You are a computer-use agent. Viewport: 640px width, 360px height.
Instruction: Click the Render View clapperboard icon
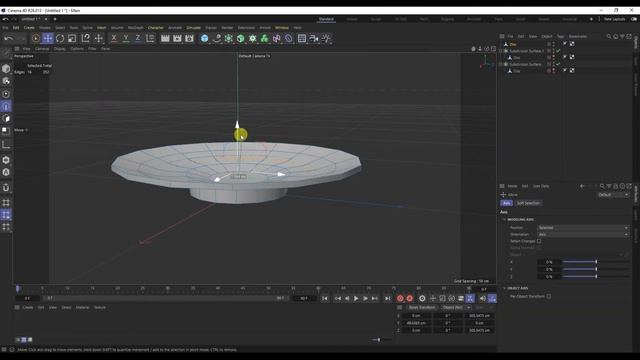[165, 38]
